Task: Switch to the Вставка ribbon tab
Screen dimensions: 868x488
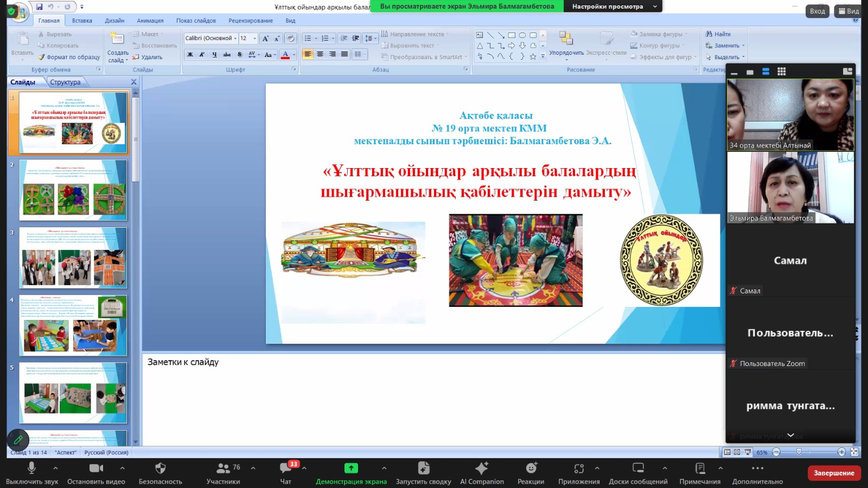Action: (82, 21)
